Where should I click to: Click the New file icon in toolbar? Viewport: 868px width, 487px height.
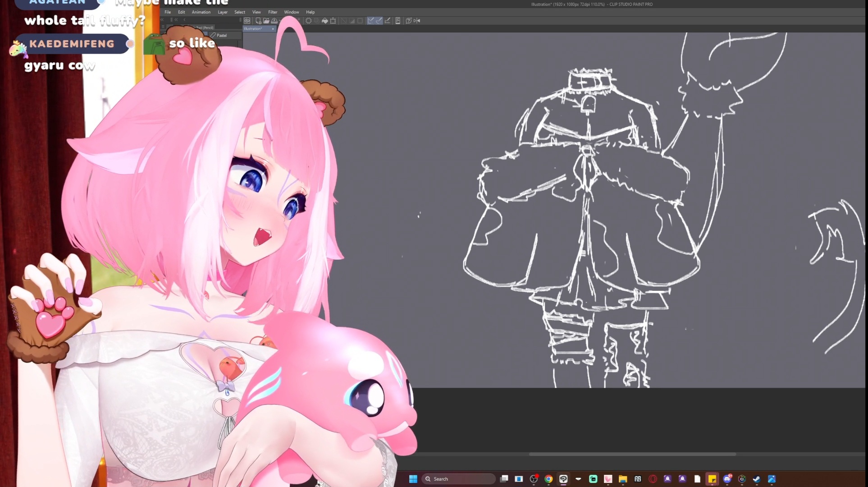tap(258, 21)
